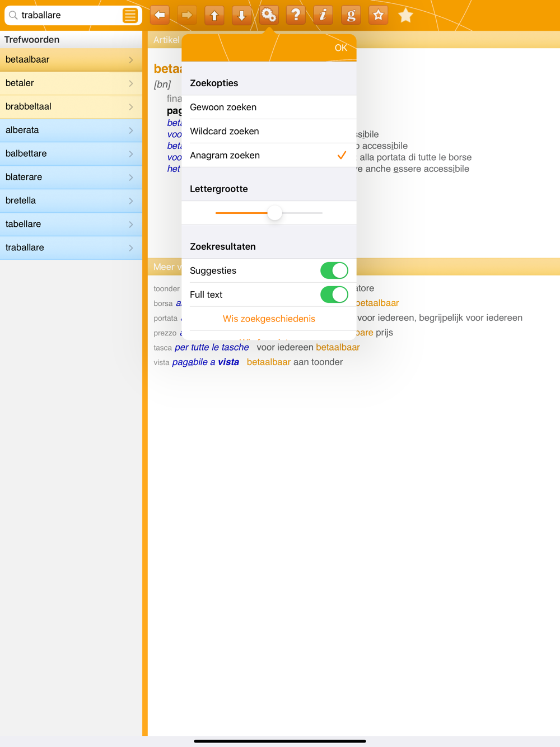Screen dimensions: 560x747
Task: Select 'betaler' in the Trefwoorden list
Action: 71,83
